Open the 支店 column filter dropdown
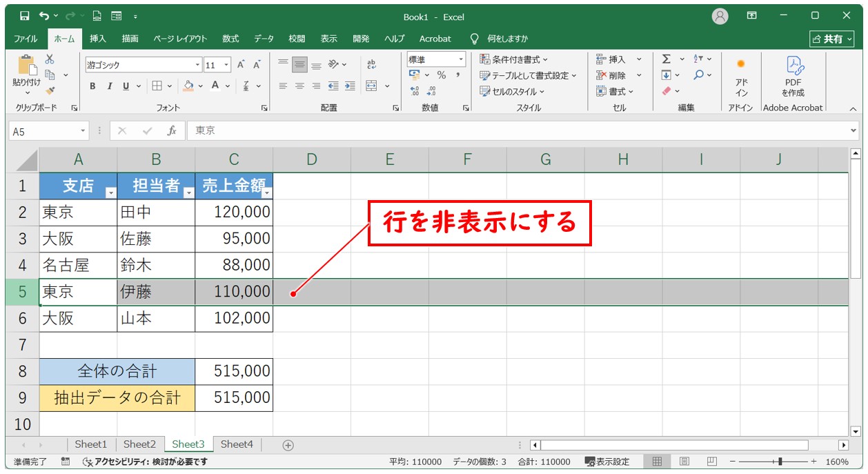This screenshot has height=474, width=868. coord(110,193)
